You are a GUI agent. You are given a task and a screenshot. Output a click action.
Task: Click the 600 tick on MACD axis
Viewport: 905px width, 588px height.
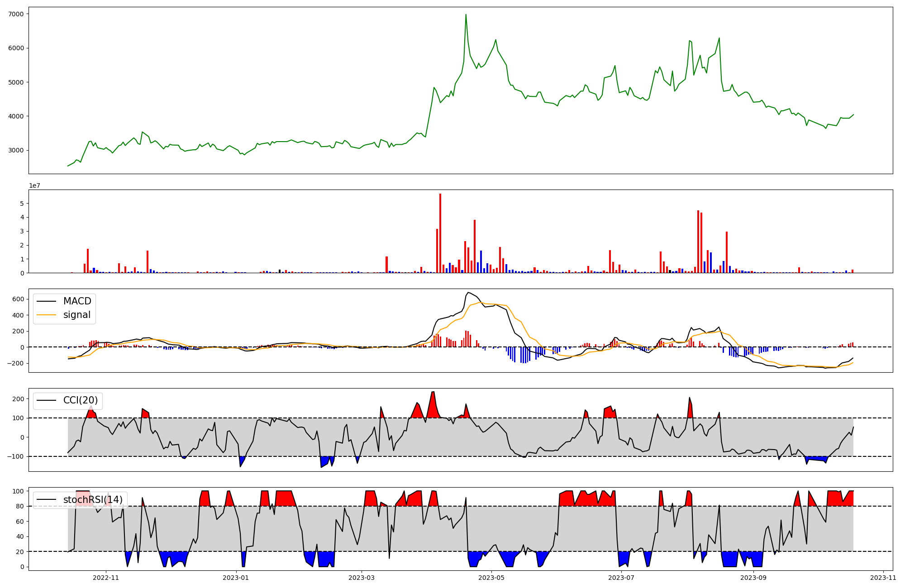pyautogui.click(x=19, y=299)
